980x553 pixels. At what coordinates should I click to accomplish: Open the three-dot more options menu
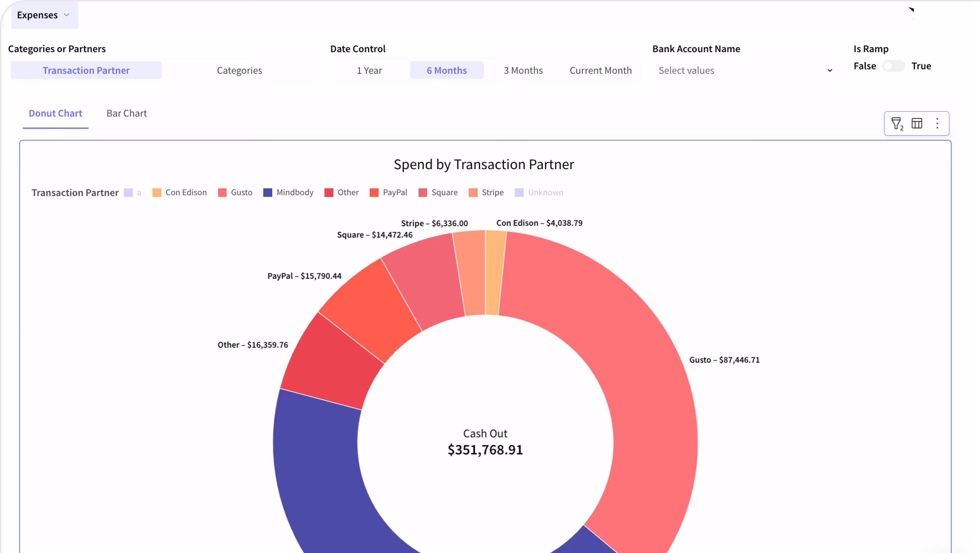pyautogui.click(x=937, y=123)
